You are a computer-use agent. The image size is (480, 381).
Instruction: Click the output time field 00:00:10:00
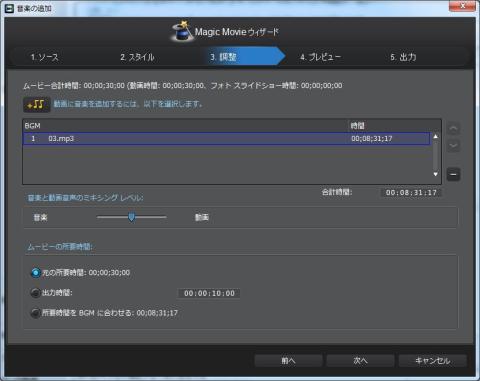(209, 293)
